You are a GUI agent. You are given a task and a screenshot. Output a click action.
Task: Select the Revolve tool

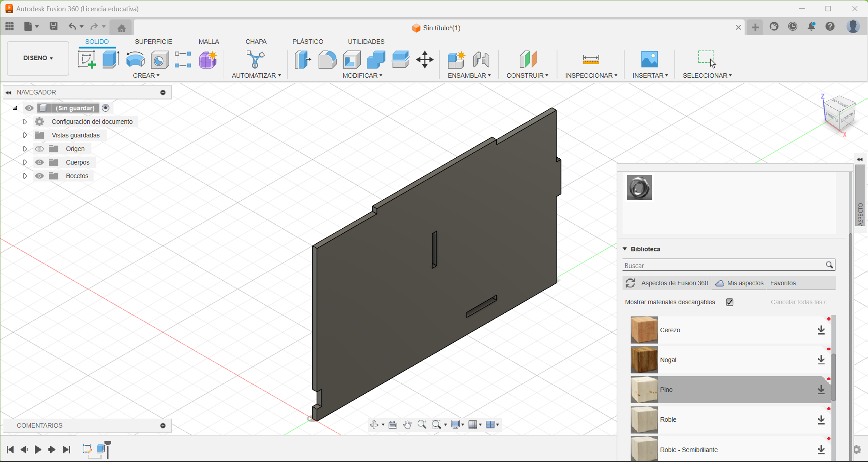[135, 60]
